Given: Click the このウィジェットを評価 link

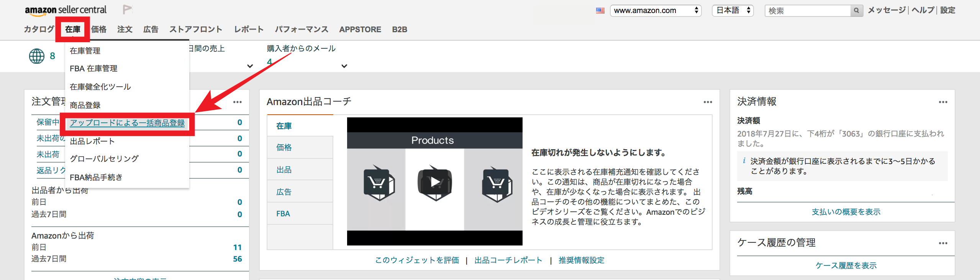Looking at the screenshot, I should click(x=417, y=260).
